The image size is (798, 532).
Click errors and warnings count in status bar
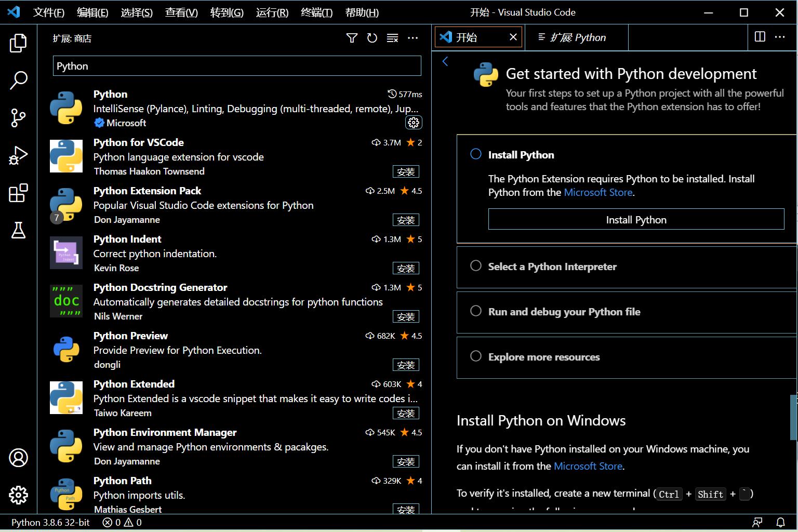tap(122, 522)
